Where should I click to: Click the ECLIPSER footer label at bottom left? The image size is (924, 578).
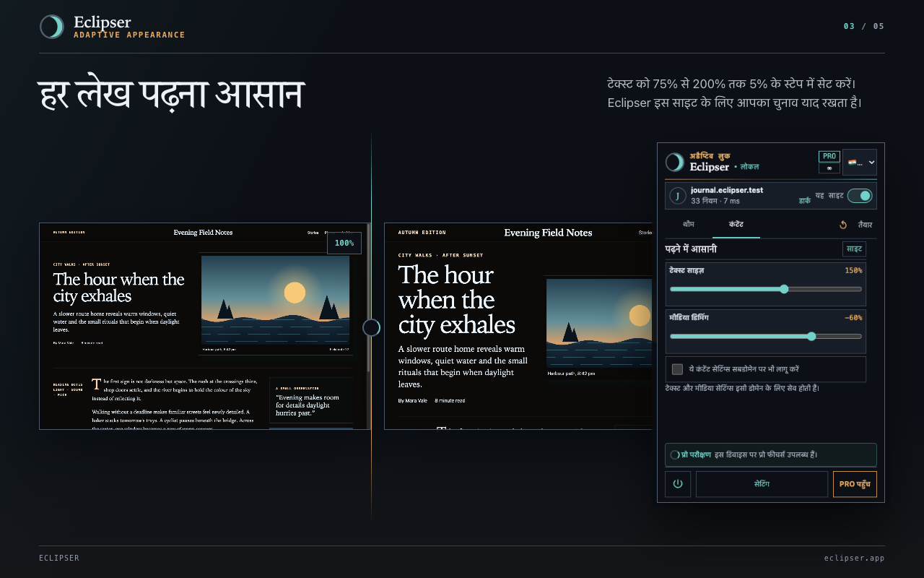pos(59,558)
